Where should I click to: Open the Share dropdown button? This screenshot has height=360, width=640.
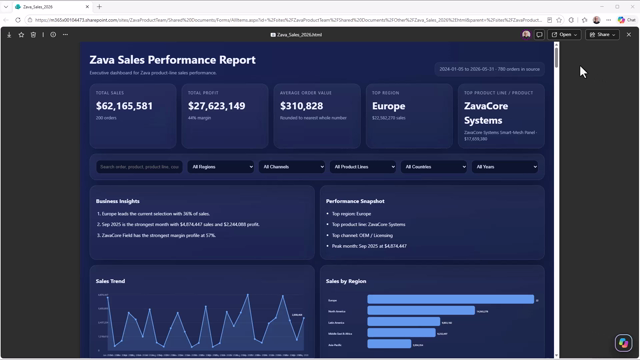click(602, 35)
